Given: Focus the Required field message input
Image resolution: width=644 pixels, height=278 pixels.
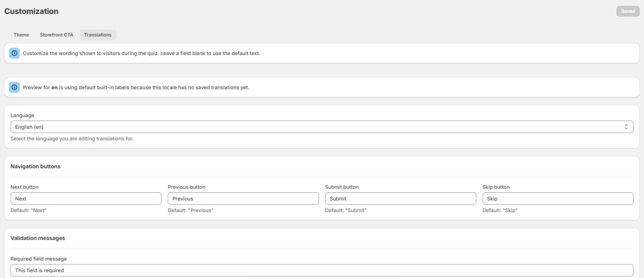Looking at the screenshot, I should point(322,270).
